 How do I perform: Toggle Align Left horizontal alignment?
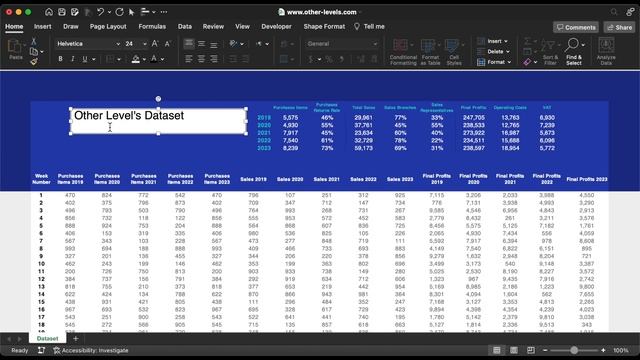click(189, 59)
